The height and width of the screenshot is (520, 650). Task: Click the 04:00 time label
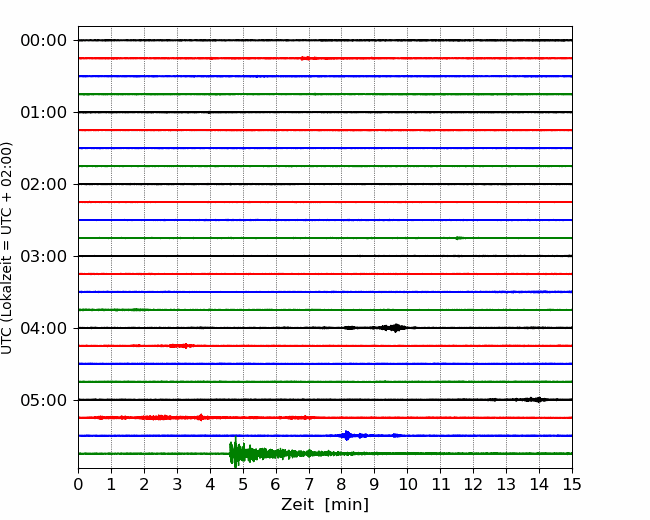pos(44,328)
